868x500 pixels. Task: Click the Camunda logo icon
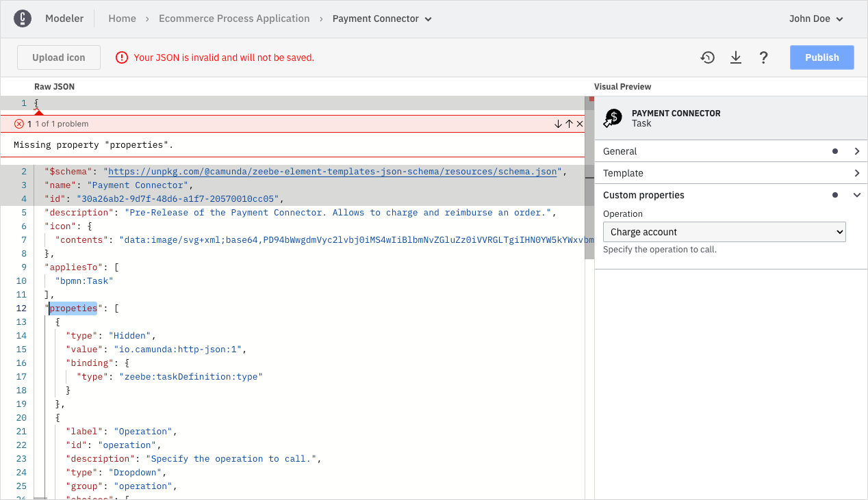click(23, 18)
